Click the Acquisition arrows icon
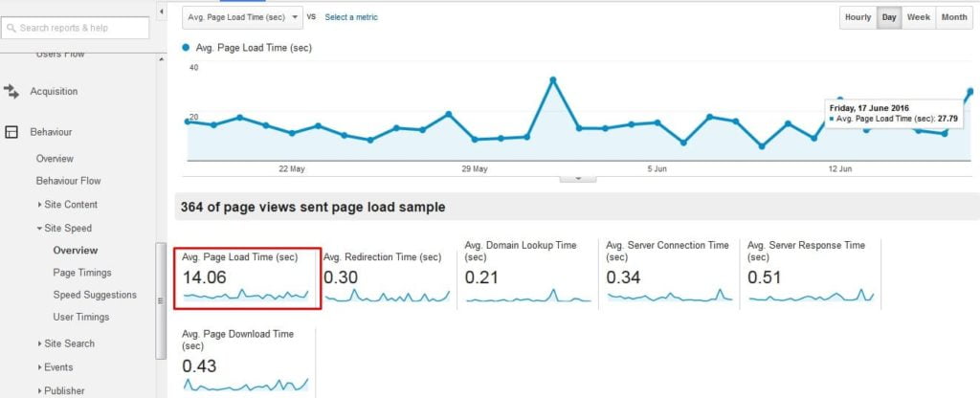The height and width of the screenshot is (398, 980). pos(11,91)
